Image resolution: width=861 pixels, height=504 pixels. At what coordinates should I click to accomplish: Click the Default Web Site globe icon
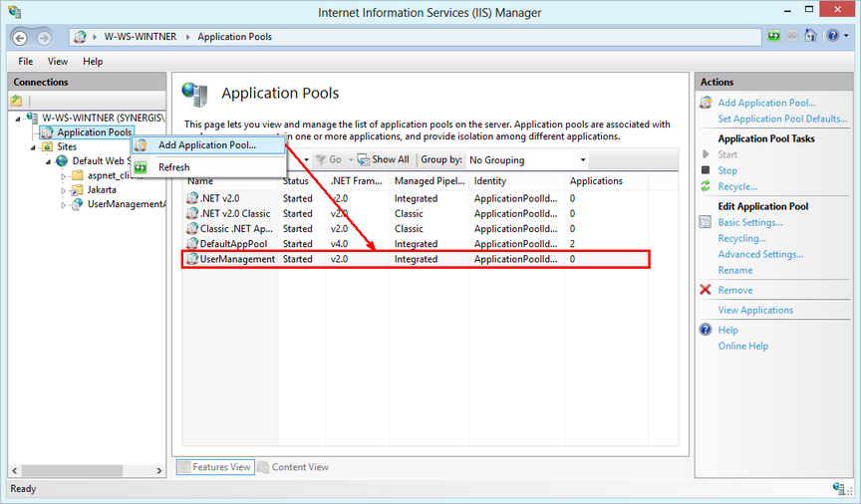point(62,160)
